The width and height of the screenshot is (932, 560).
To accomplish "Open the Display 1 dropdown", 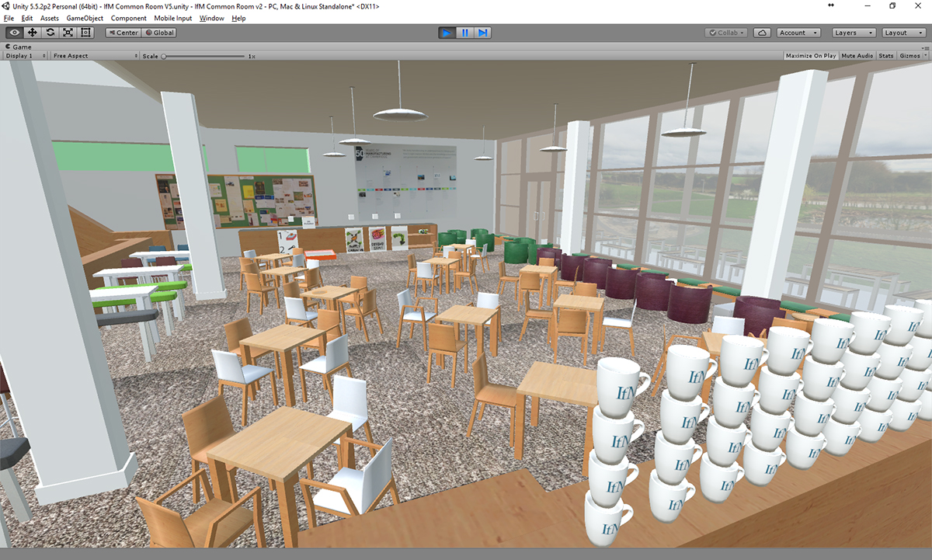I will [26, 56].
